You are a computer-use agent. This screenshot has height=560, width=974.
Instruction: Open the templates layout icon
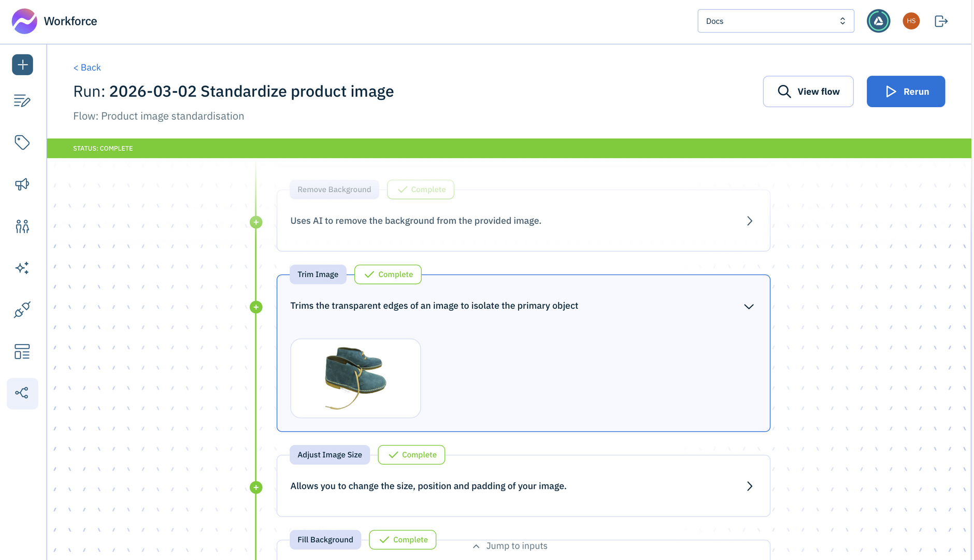point(22,352)
